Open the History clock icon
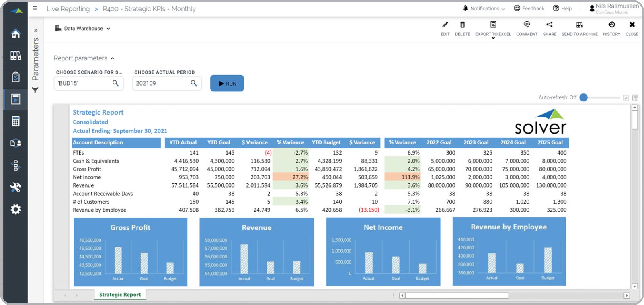The width and height of the screenshot is (644, 305). click(x=611, y=25)
